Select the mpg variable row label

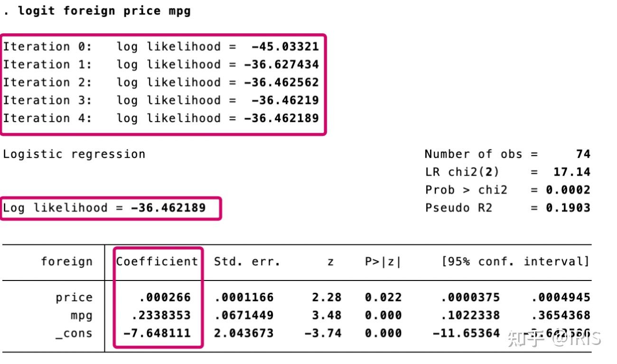coord(81,316)
